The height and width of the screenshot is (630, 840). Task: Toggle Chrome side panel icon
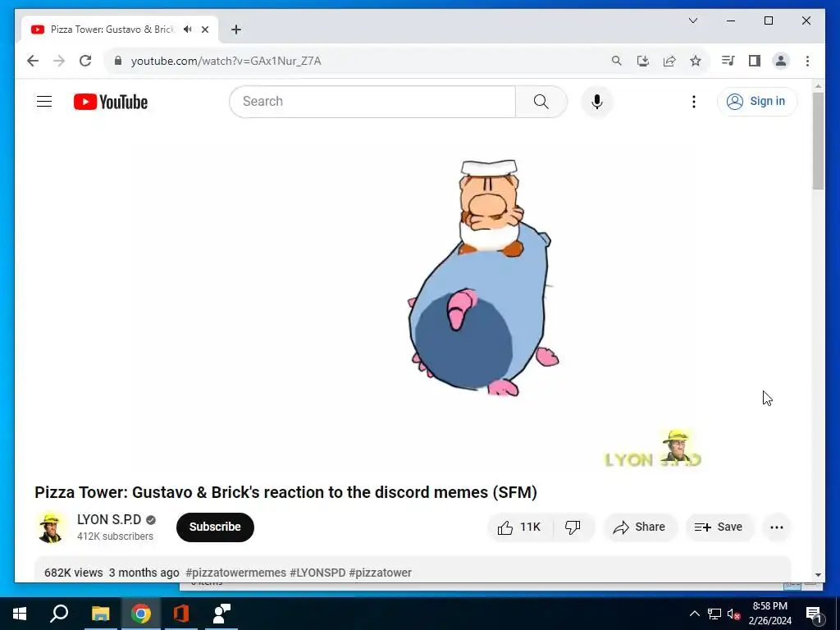[x=755, y=61]
